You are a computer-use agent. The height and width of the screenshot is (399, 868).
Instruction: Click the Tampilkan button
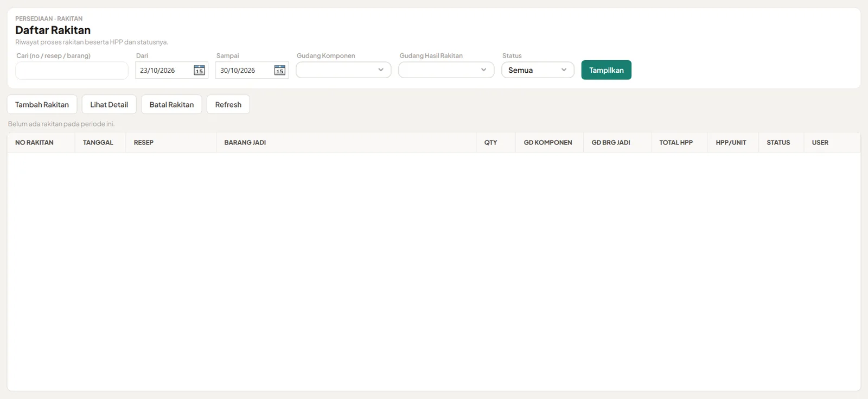(607, 70)
